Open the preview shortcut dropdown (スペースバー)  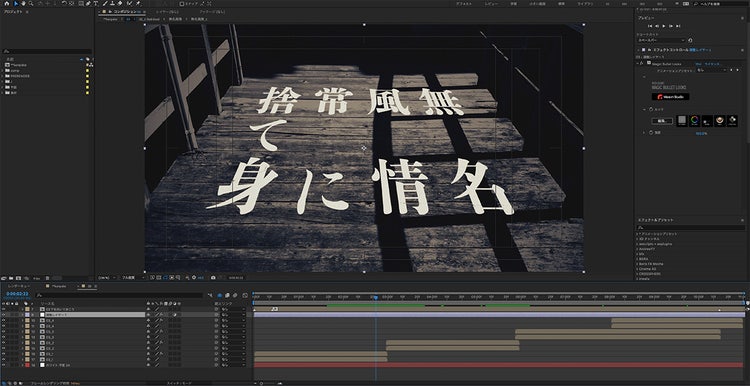point(662,40)
